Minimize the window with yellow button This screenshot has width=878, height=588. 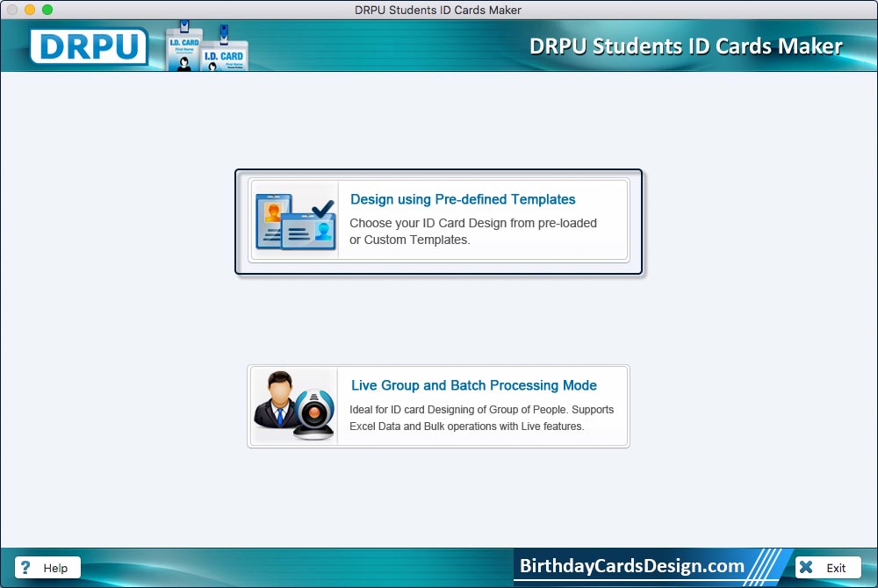click(30, 10)
